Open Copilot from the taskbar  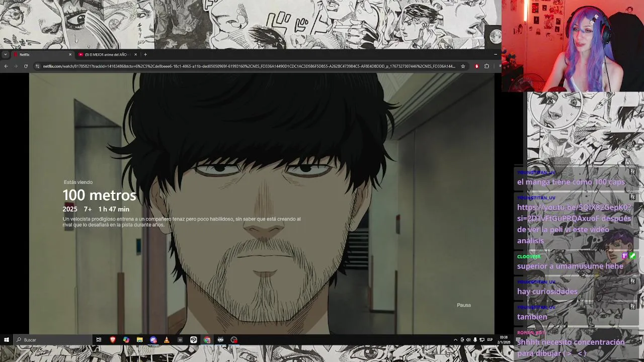point(126,340)
